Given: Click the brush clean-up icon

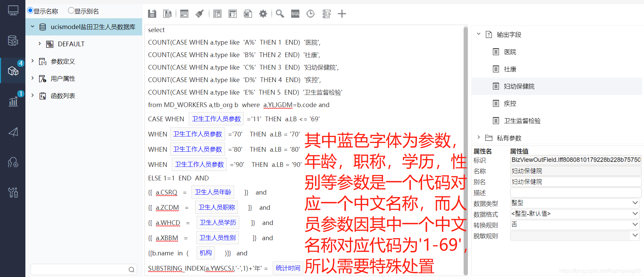Looking at the screenshot, I should point(200,14).
